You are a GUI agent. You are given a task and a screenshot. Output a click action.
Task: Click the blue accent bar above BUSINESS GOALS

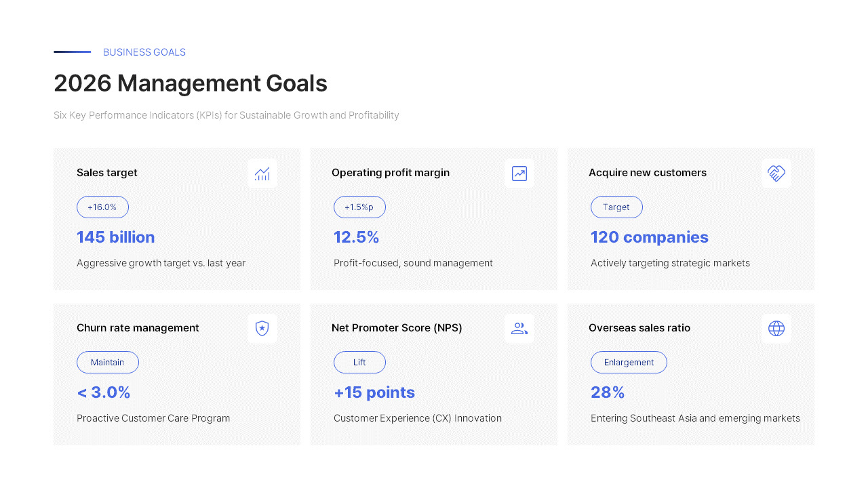click(x=72, y=52)
